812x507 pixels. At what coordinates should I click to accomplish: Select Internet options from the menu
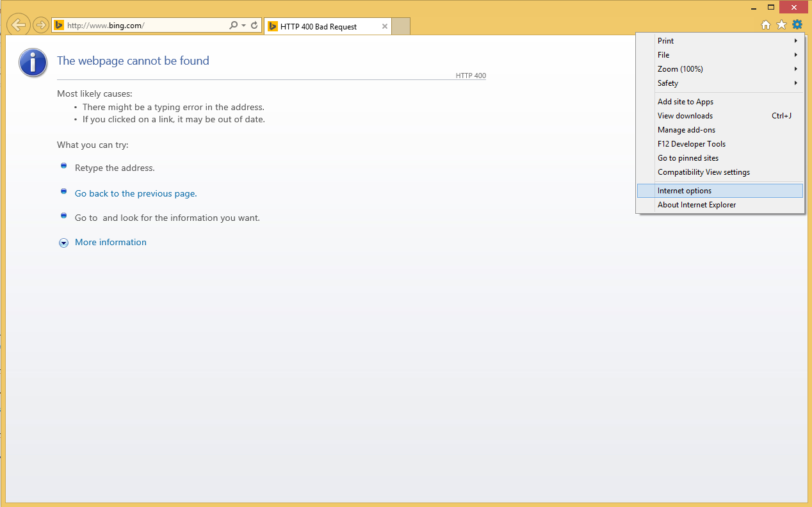685,191
